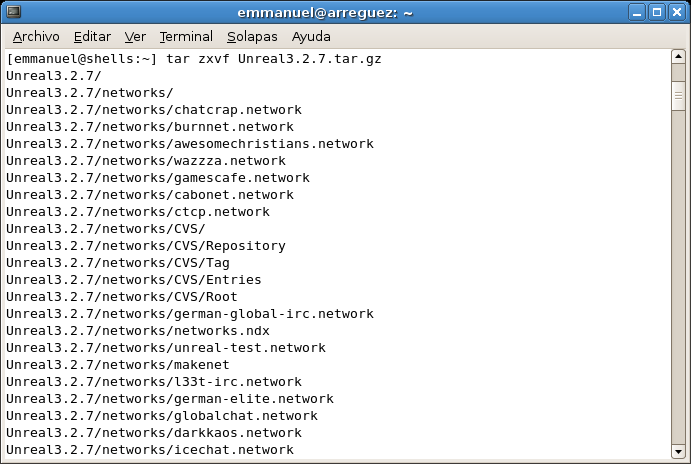Open the Solapas menu

click(252, 37)
